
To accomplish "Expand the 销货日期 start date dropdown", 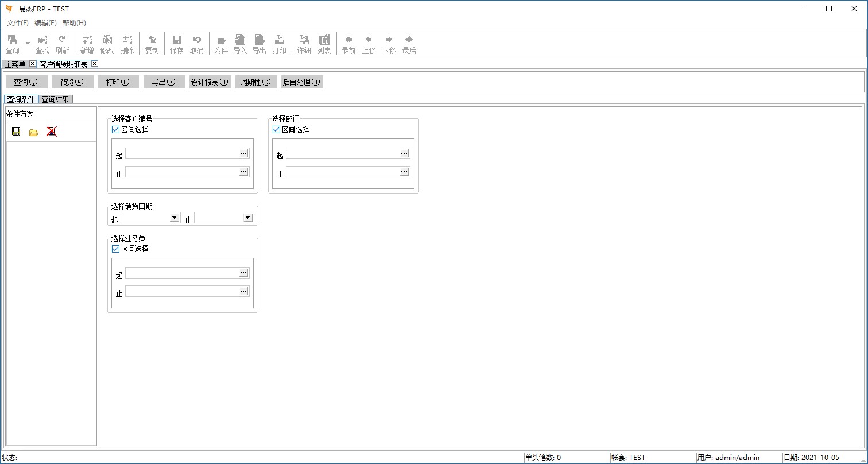I will (174, 218).
